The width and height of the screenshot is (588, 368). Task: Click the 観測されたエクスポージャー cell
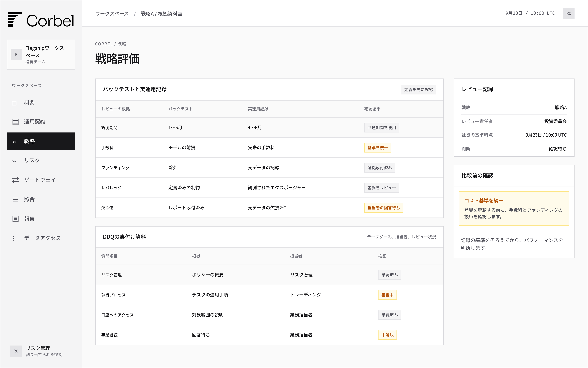(x=276, y=188)
